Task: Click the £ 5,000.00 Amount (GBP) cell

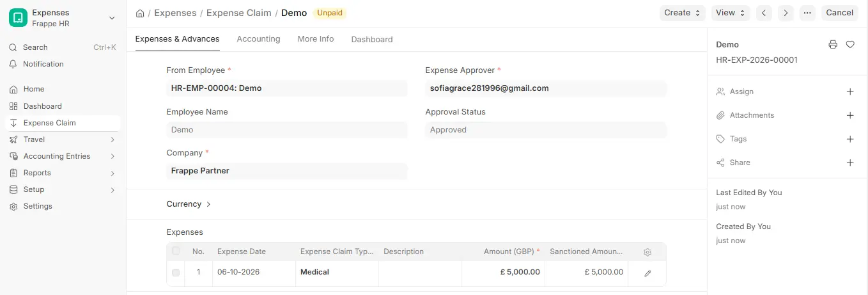Action: pyautogui.click(x=503, y=273)
